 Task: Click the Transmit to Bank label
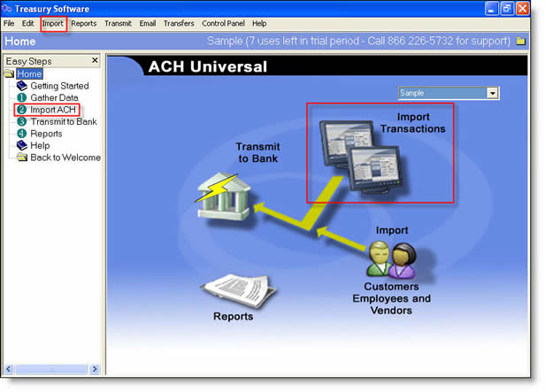point(258,152)
